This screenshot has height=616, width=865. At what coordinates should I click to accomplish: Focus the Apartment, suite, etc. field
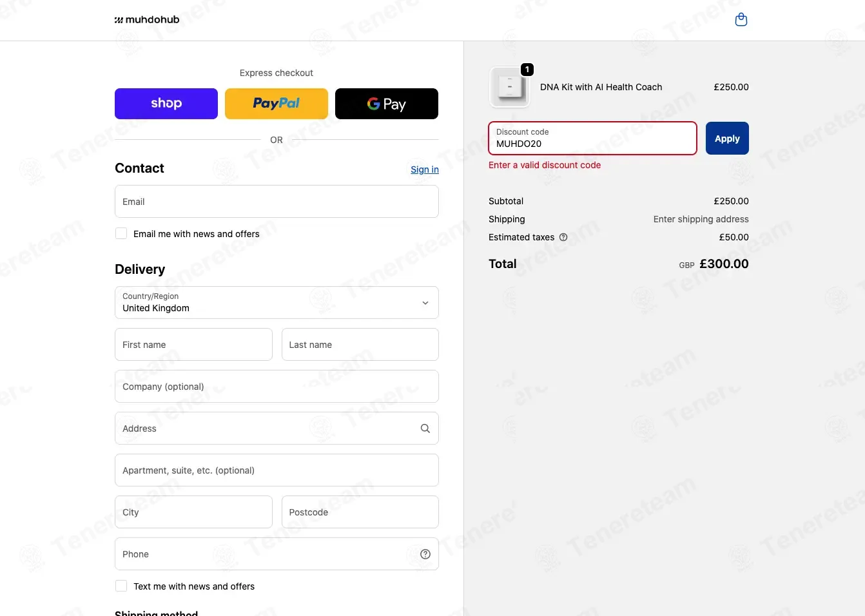tap(277, 470)
